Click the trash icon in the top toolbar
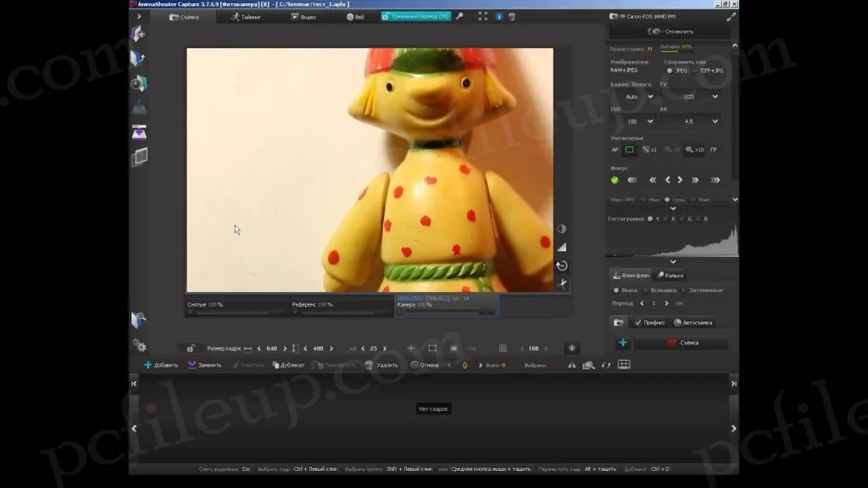868x488 pixels. (512, 16)
